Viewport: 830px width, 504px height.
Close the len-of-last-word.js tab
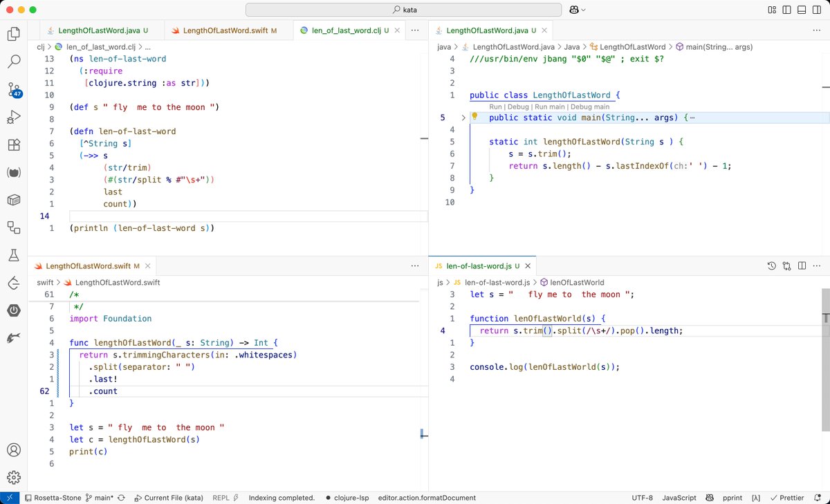coord(528,265)
